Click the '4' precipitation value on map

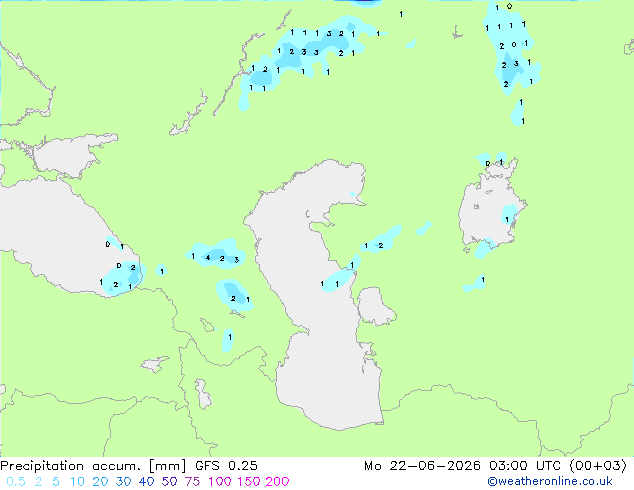point(208,258)
